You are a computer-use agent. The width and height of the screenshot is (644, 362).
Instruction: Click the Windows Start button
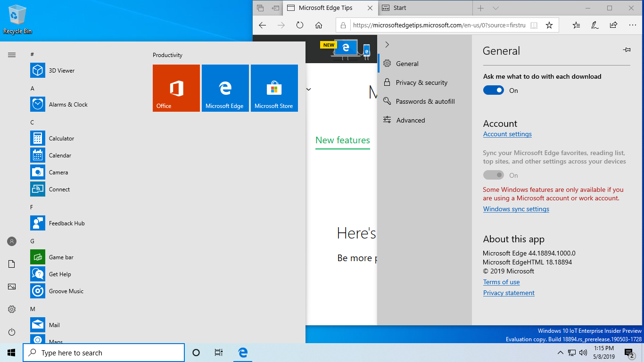pyautogui.click(x=11, y=353)
